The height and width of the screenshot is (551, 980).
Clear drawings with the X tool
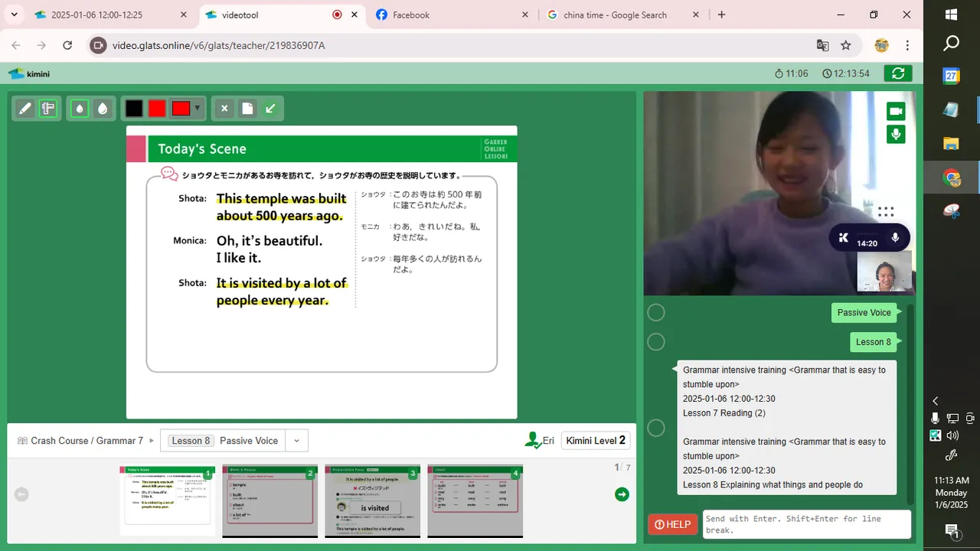pos(224,109)
